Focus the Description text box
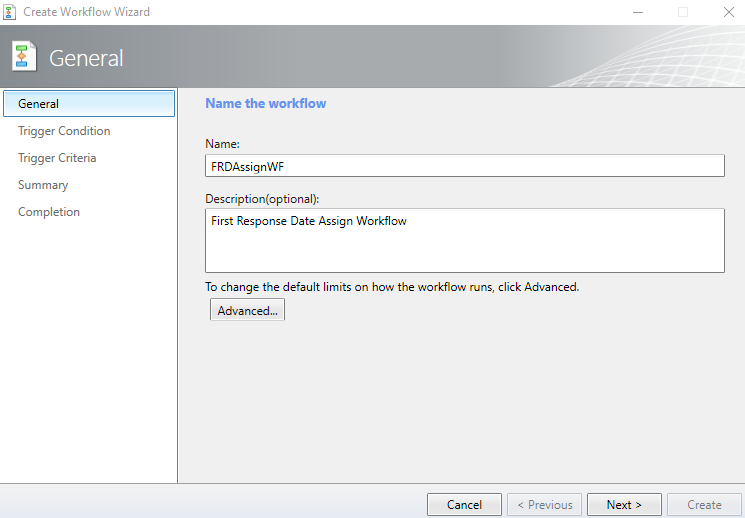The height and width of the screenshot is (518, 745). tap(465, 240)
